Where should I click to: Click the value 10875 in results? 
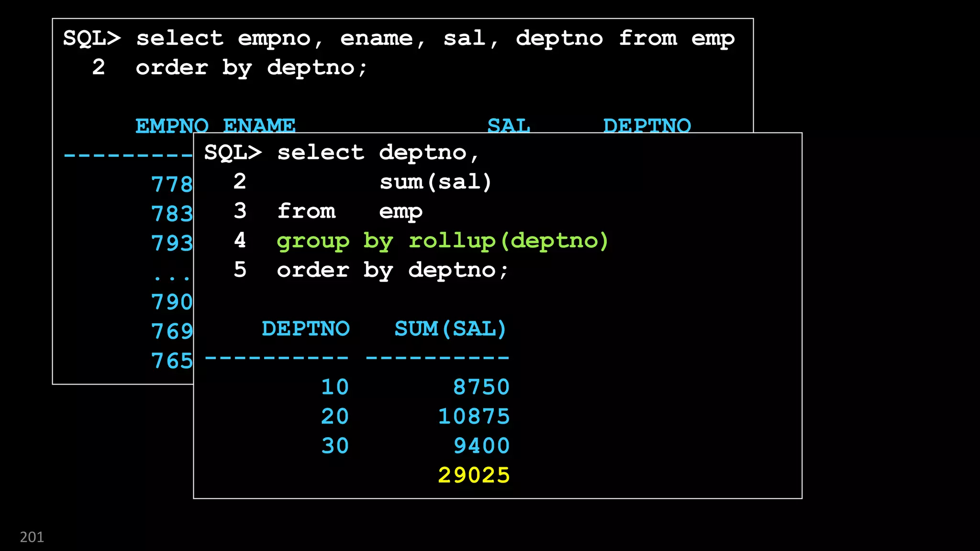click(474, 417)
